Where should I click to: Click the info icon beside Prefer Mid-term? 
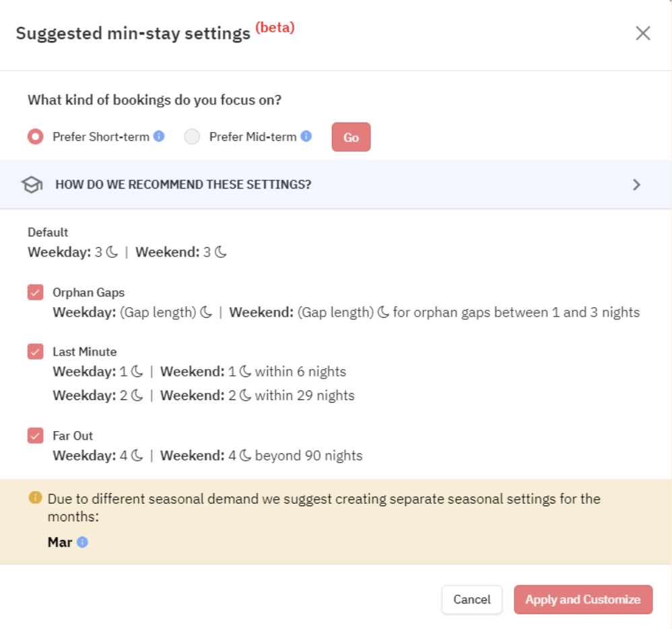(307, 136)
